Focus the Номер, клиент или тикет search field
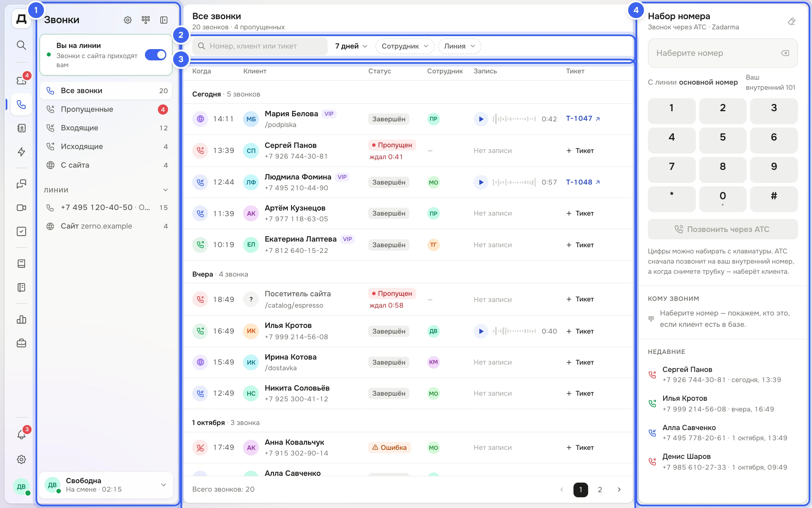812x508 pixels. (x=260, y=46)
